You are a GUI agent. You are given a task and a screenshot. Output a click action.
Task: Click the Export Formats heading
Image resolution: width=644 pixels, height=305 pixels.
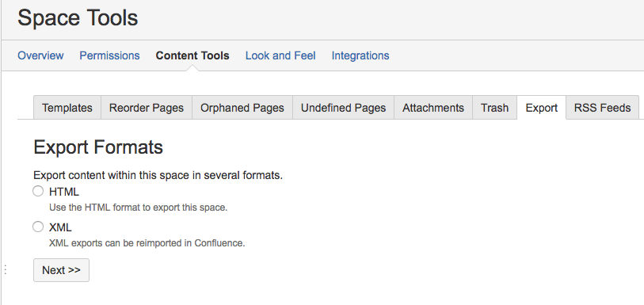click(x=98, y=147)
